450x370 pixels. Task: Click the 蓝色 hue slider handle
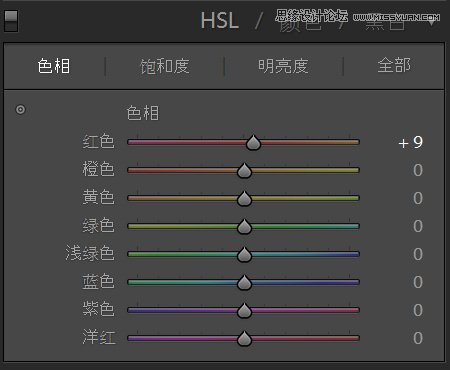244,283
